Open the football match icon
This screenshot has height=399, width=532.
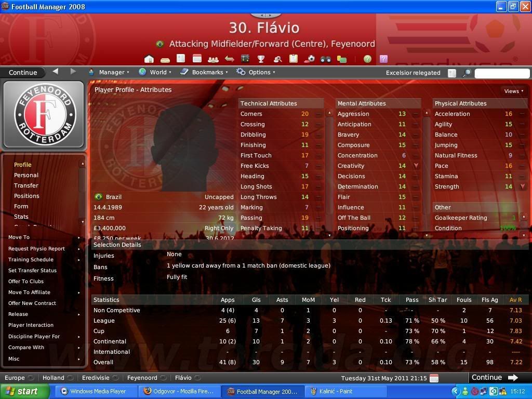(x=310, y=59)
